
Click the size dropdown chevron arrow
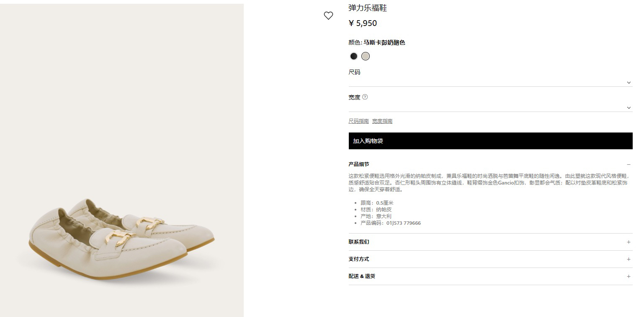pos(629,83)
